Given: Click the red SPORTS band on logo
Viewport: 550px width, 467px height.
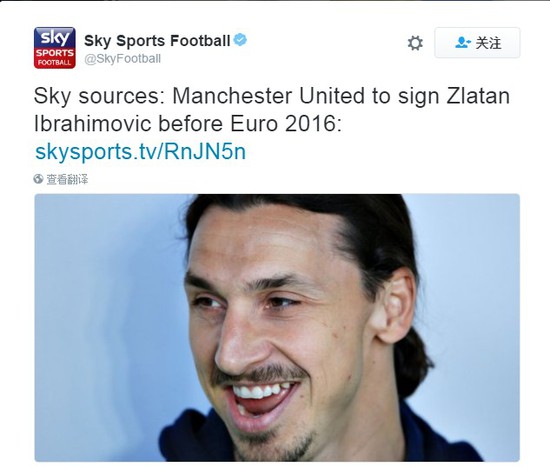Looking at the screenshot, I should (55, 53).
